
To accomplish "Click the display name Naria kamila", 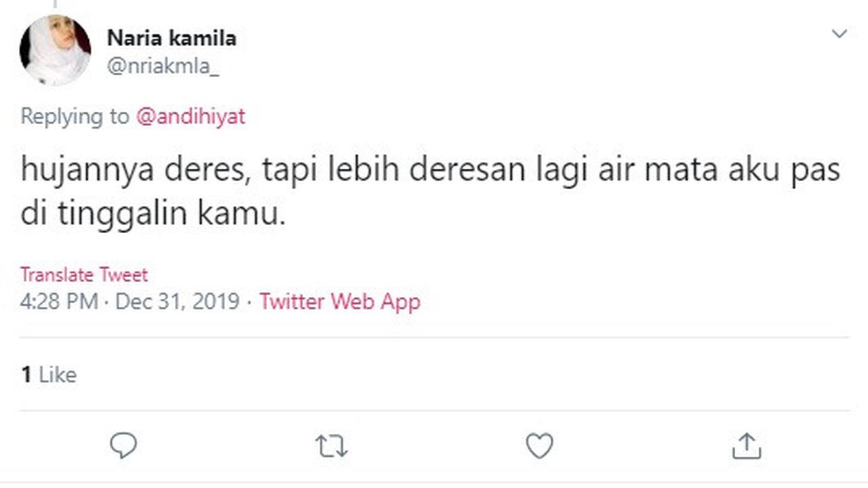I will coord(172,38).
